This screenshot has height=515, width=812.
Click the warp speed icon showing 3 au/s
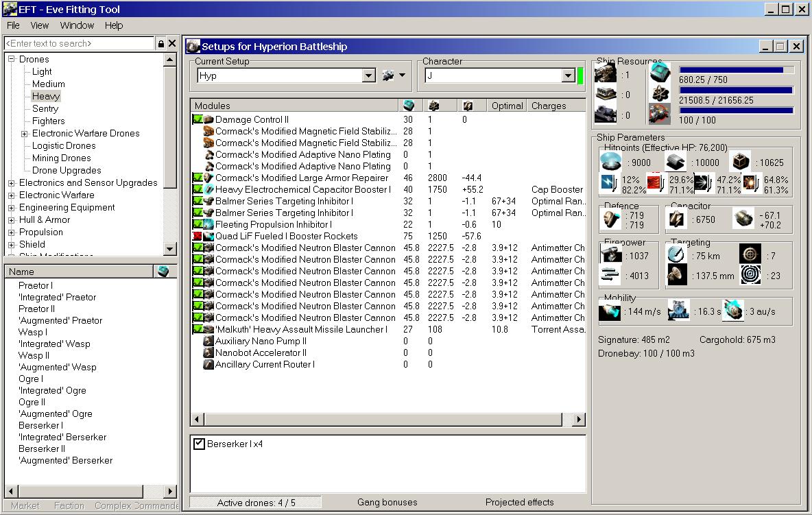point(732,311)
